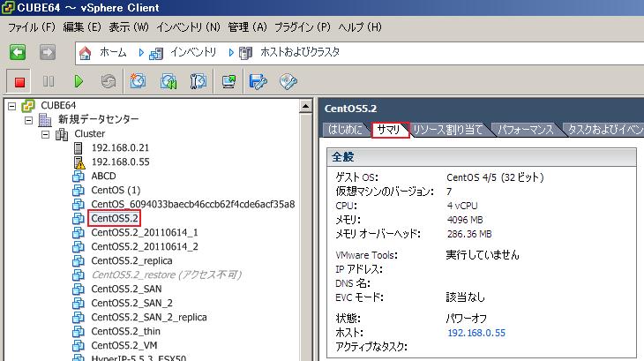Click the CD/DVD device connection icon
The height and width of the screenshot is (361, 644).
click(288, 81)
